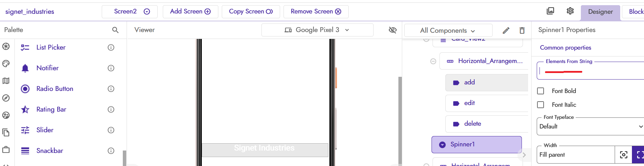This screenshot has height=166, width=644.
Task: Enable the Font Bold checkbox
Action: [541, 91]
